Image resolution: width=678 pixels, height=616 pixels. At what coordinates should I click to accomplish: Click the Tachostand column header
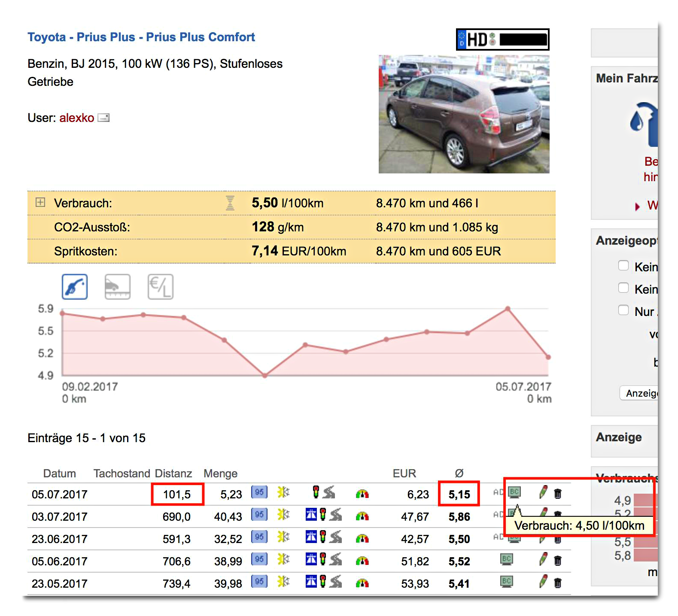click(122, 473)
